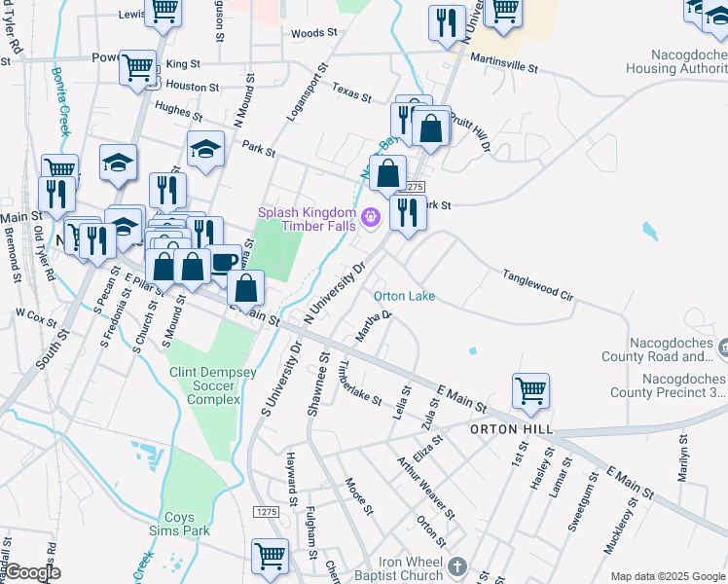Screen dimensions: 728x584
Task: Select the Orton Lake label
Action: point(405,296)
